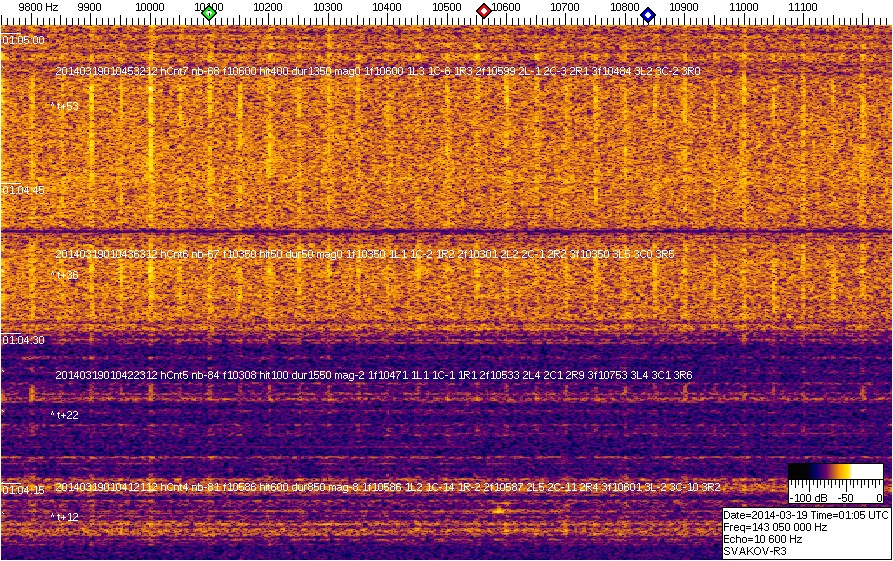Click the 01:05:00 time label
This screenshot has width=893, height=561.
(x=23, y=40)
